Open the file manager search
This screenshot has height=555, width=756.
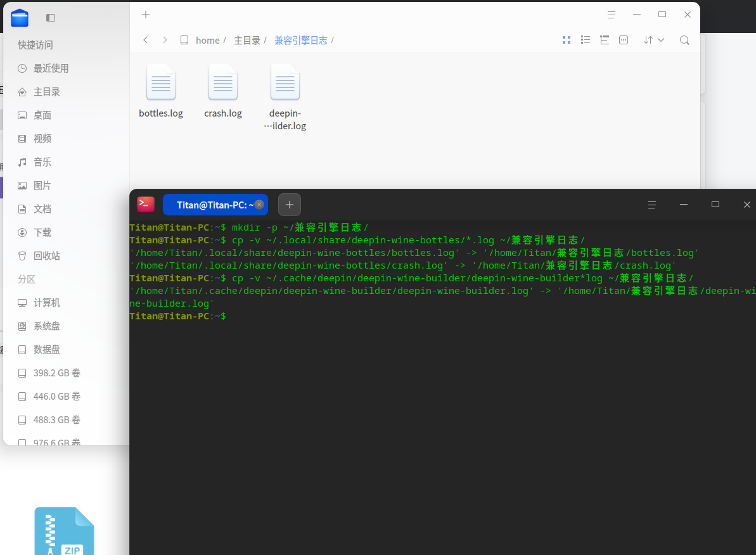coord(684,40)
